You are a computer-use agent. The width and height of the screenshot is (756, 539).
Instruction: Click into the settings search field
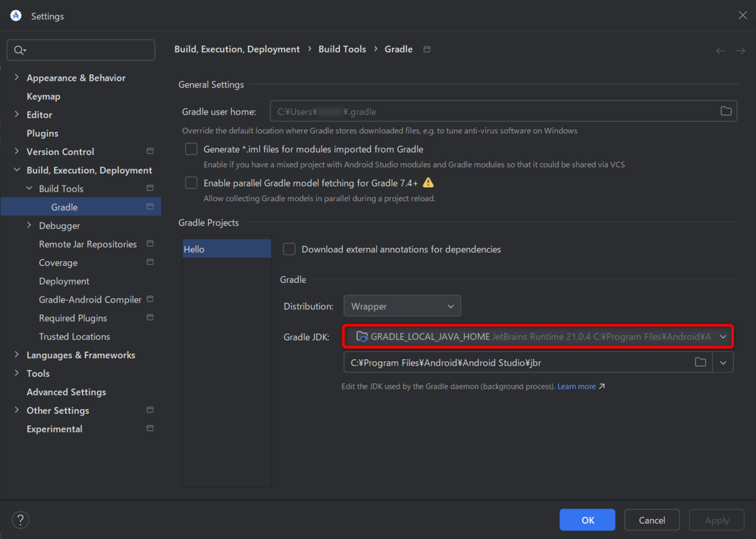81,50
